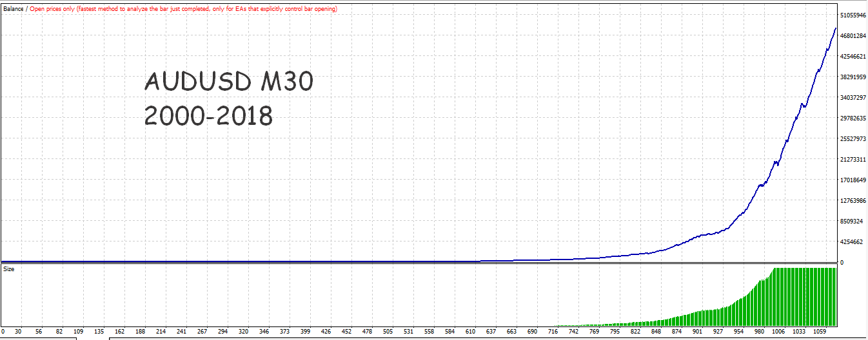
Task: Select the 34037297 value on balance axis
Action: pos(853,98)
